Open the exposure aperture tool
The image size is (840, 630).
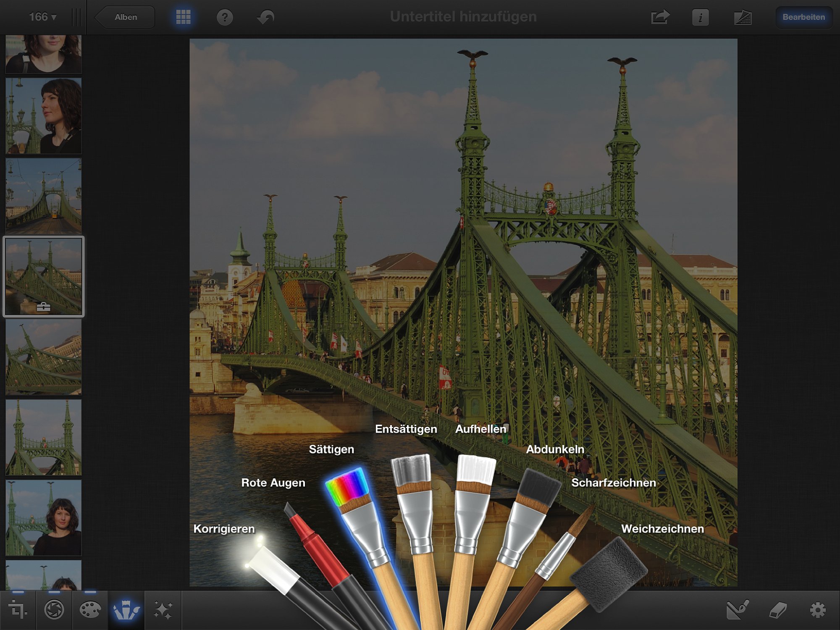click(x=54, y=610)
